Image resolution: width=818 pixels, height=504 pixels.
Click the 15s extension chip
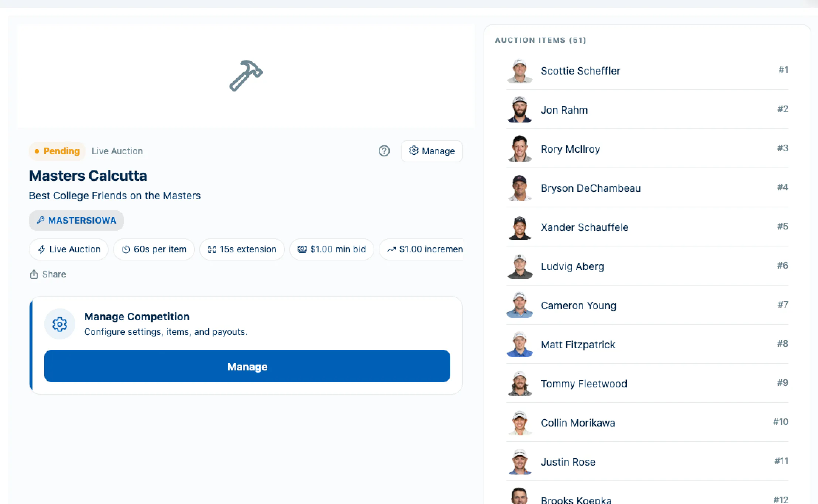(242, 249)
